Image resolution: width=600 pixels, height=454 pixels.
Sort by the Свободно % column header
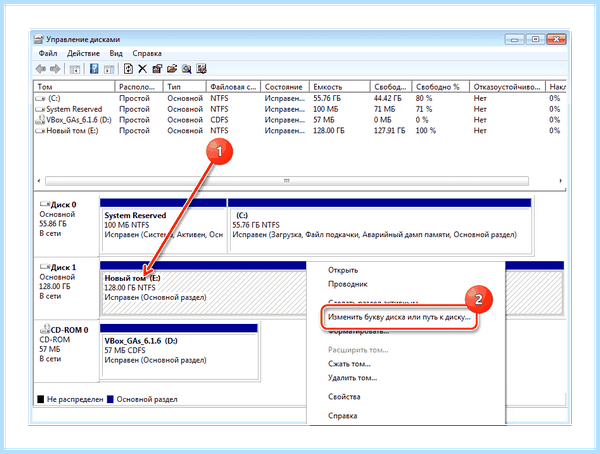tap(440, 87)
